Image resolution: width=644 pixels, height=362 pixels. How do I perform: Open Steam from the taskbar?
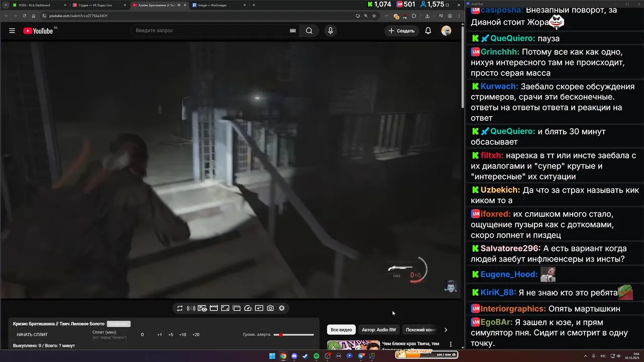click(x=305, y=356)
